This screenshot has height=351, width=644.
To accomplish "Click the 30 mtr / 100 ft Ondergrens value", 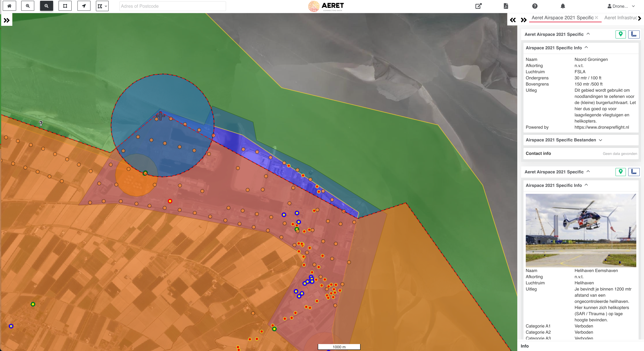I will pos(588,78).
